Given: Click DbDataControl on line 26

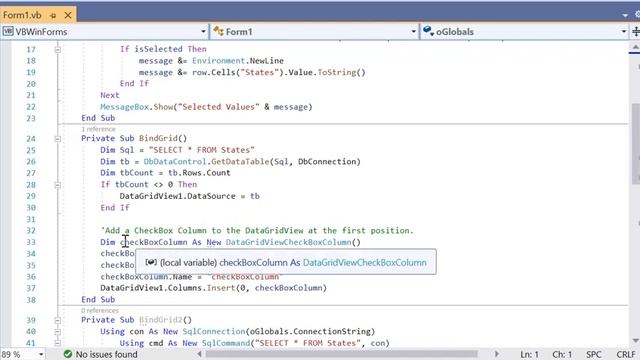Looking at the screenshot, I should (x=175, y=162).
